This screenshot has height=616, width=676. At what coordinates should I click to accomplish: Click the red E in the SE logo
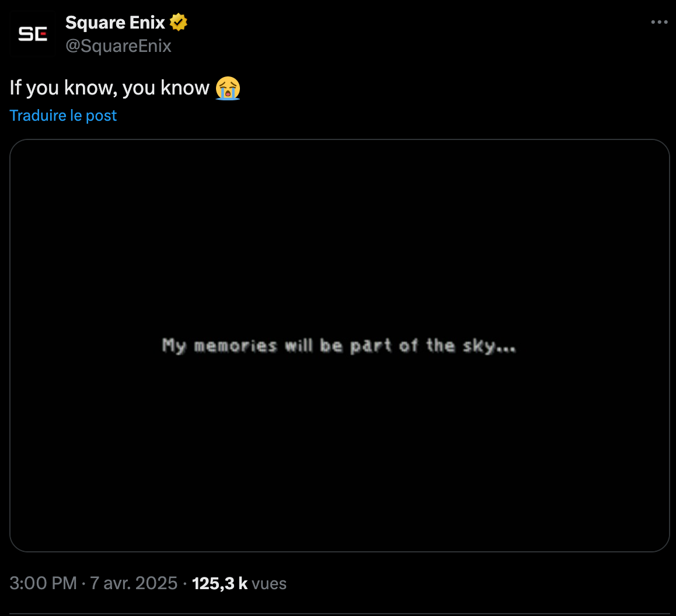[x=41, y=34]
